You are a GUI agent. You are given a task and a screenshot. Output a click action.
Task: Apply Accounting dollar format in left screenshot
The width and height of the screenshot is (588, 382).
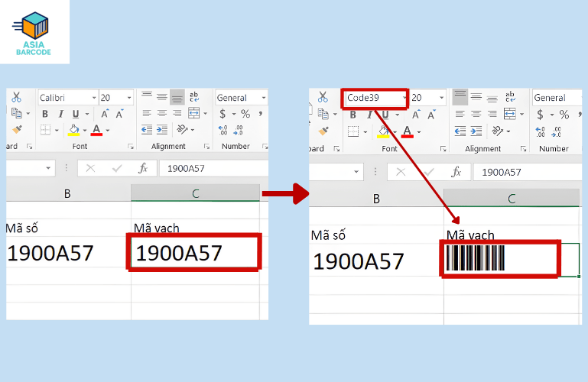click(223, 114)
